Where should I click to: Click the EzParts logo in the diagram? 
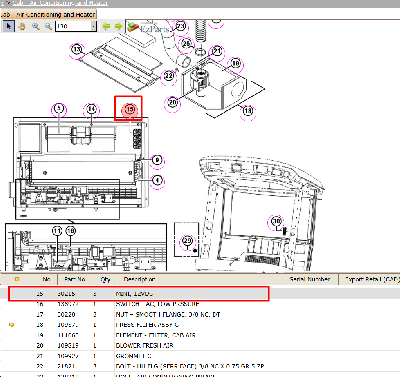tap(149, 28)
